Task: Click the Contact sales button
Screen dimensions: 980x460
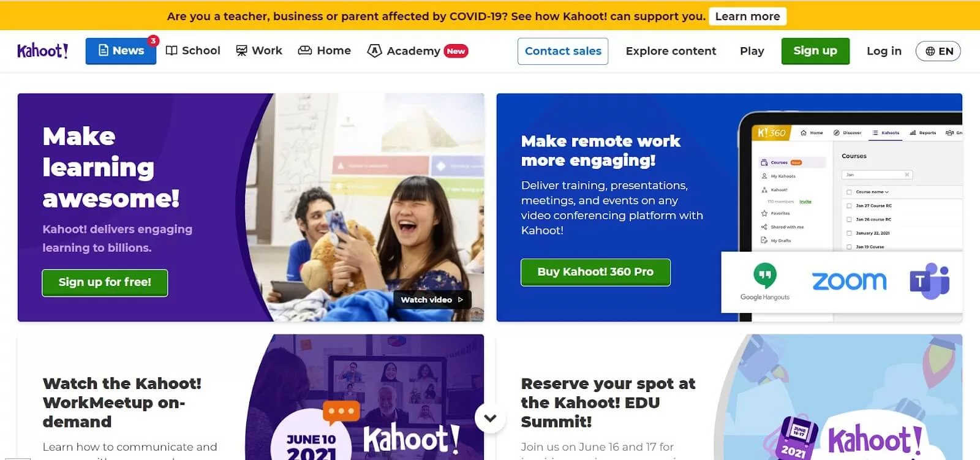Action: [x=563, y=51]
